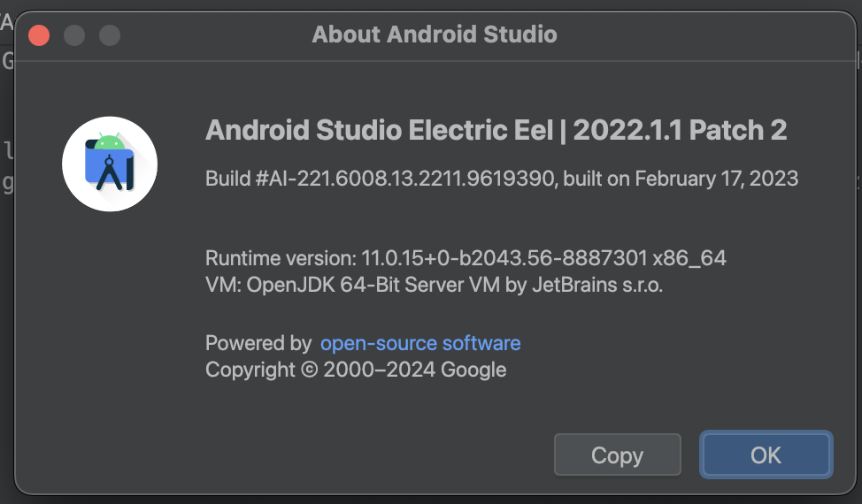This screenshot has width=862, height=504.
Task: Click the 2022.1.1 Patch 2 version text
Action: [680, 131]
